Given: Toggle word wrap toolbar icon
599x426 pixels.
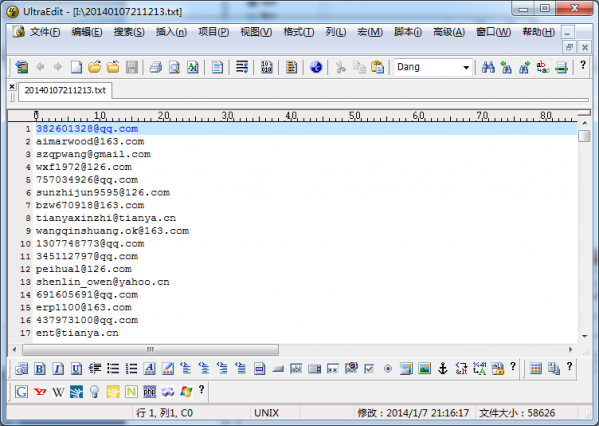Looking at the screenshot, I should pyautogui.click(x=242, y=67).
